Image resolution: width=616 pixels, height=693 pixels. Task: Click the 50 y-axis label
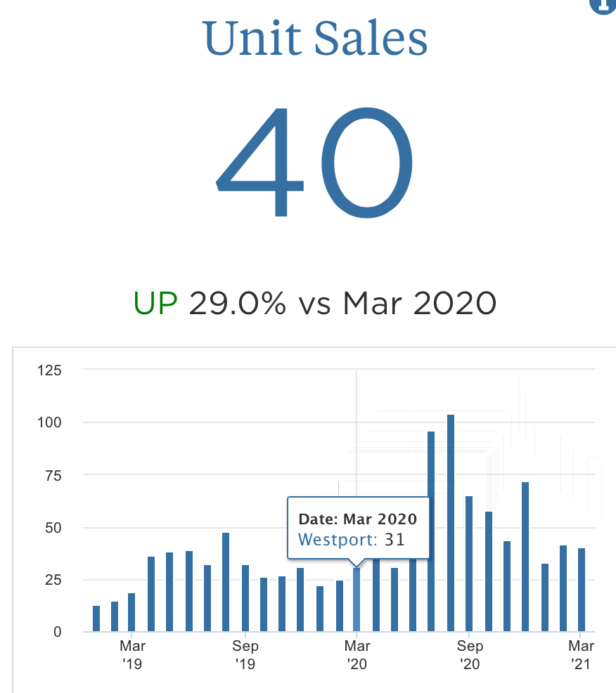[x=54, y=528]
